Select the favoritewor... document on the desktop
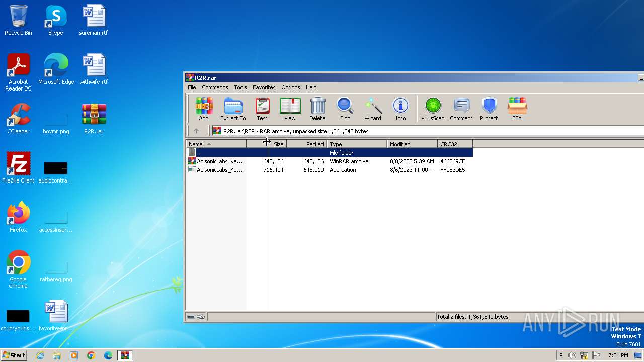This screenshot has height=362, width=644. [56, 316]
